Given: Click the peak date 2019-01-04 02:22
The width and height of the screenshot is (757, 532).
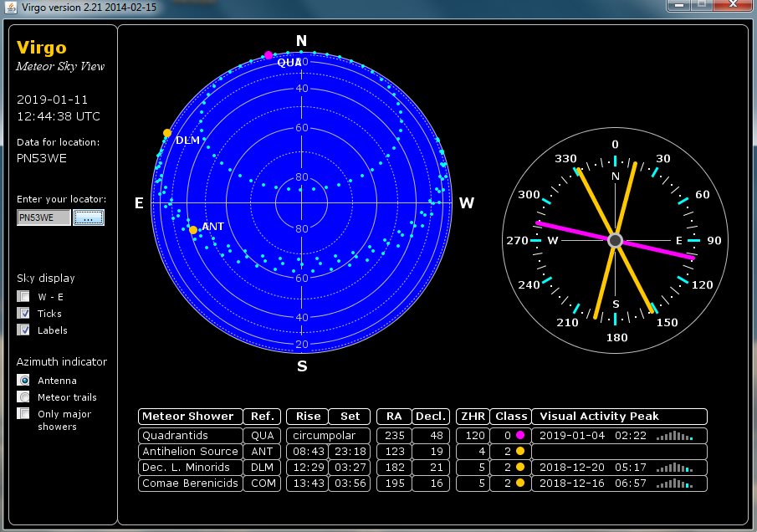Looking at the screenshot, I should pos(592,436).
